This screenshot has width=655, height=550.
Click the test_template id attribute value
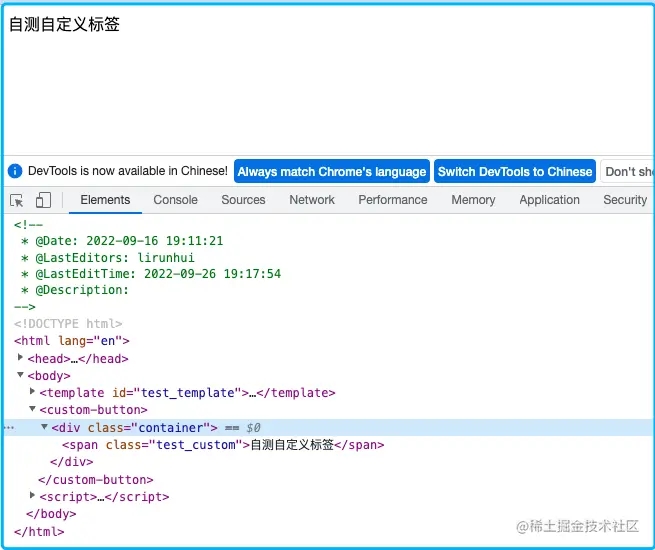188,393
